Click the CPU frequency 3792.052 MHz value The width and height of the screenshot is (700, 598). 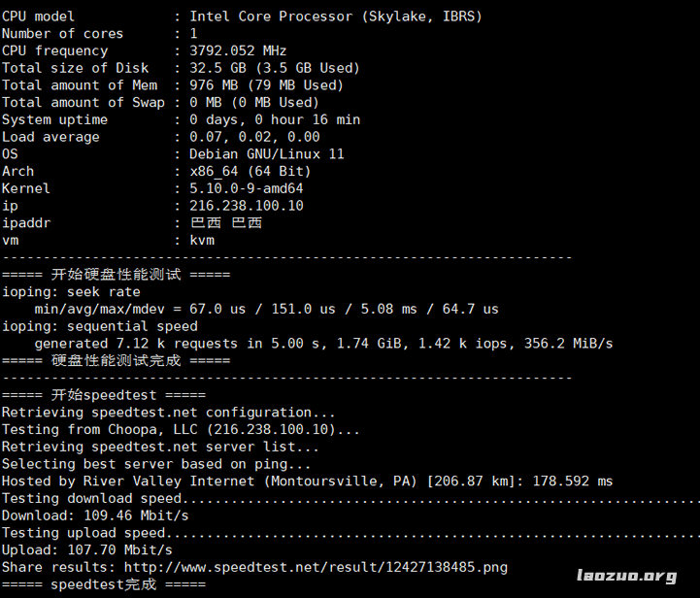[x=238, y=50]
